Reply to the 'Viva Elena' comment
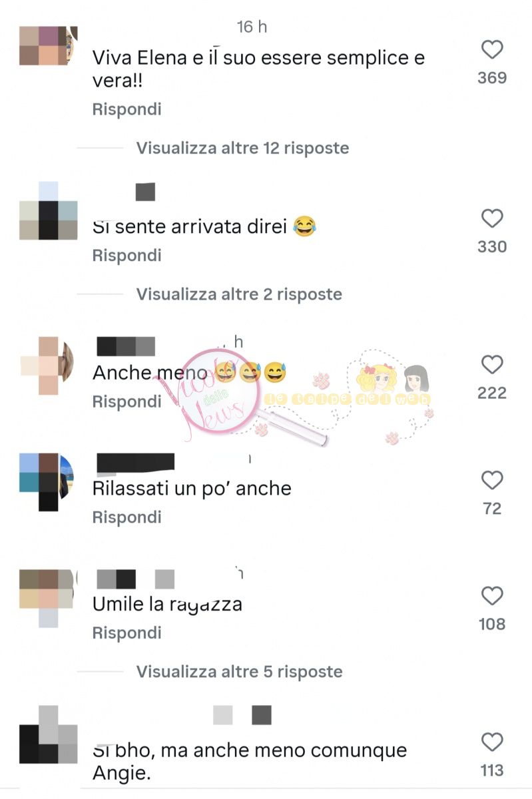532x799 pixels. coord(127,109)
